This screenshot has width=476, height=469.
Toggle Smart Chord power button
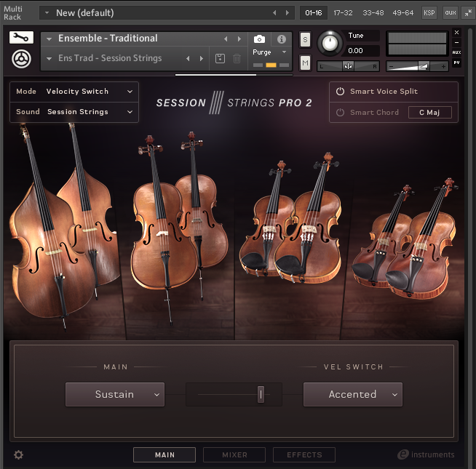pyautogui.click(x=341, y=112)
